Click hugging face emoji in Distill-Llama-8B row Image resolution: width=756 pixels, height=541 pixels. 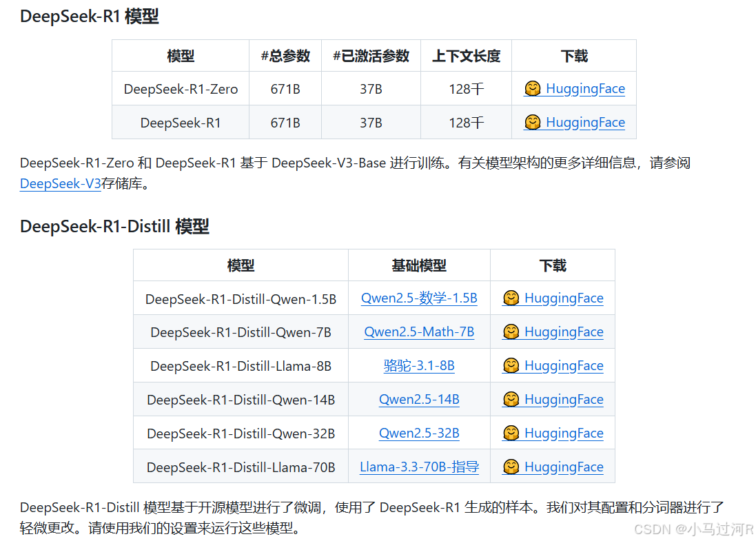point(511,365)
